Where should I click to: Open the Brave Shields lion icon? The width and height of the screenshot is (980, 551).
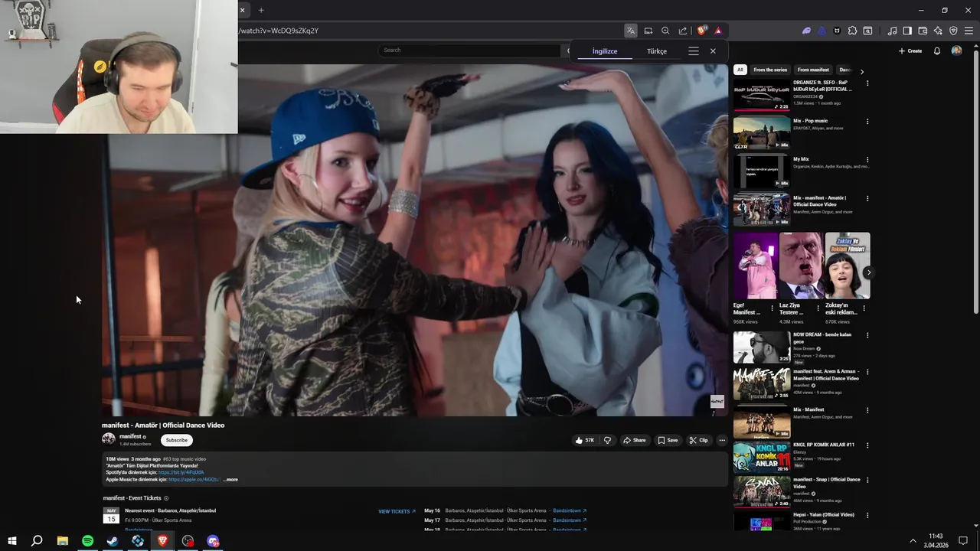701,31
